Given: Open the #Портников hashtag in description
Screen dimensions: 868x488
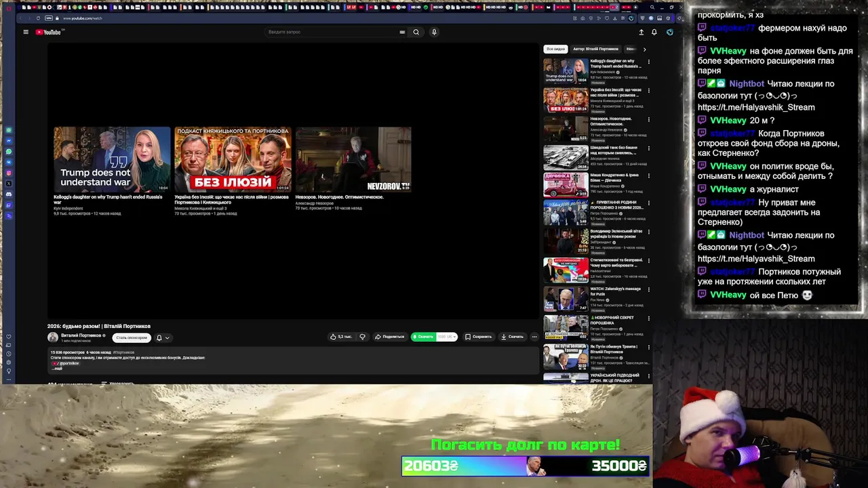Looking at the screenshot, I should point(123,352).
